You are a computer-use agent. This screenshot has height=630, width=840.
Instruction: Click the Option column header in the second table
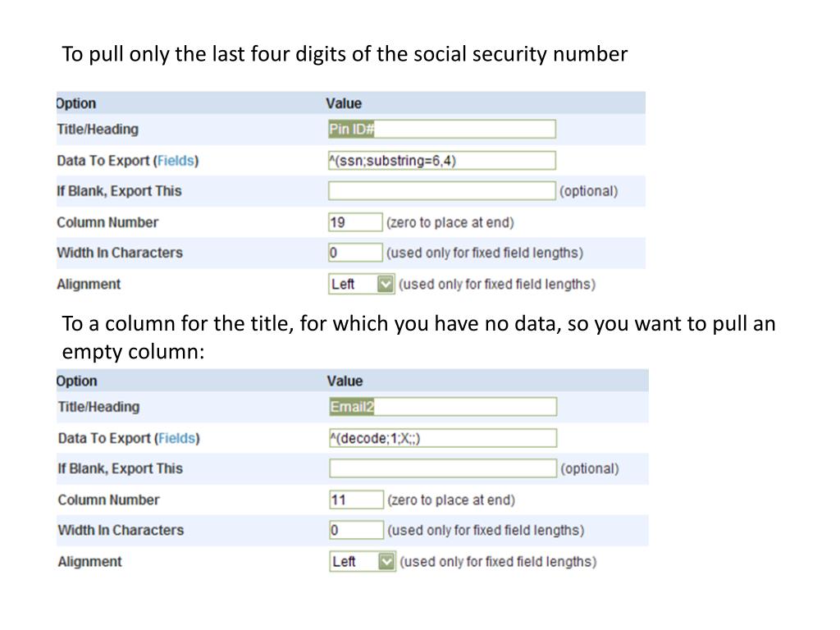[77, 381]
